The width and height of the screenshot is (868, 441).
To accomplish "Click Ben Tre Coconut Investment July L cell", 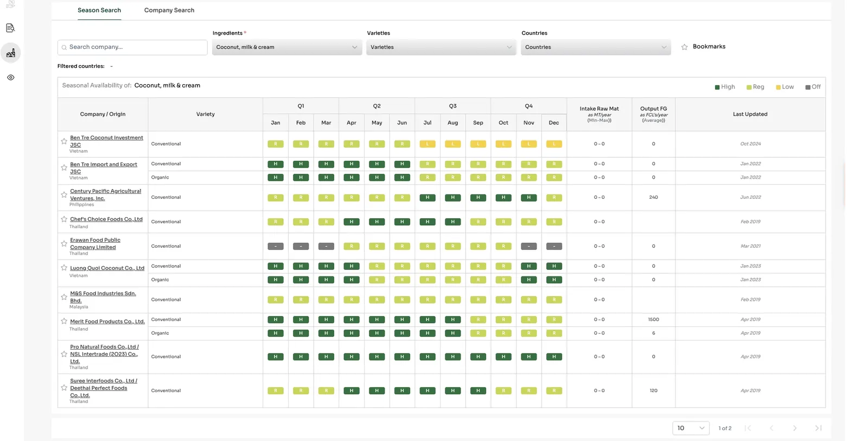I will point(427,144).
